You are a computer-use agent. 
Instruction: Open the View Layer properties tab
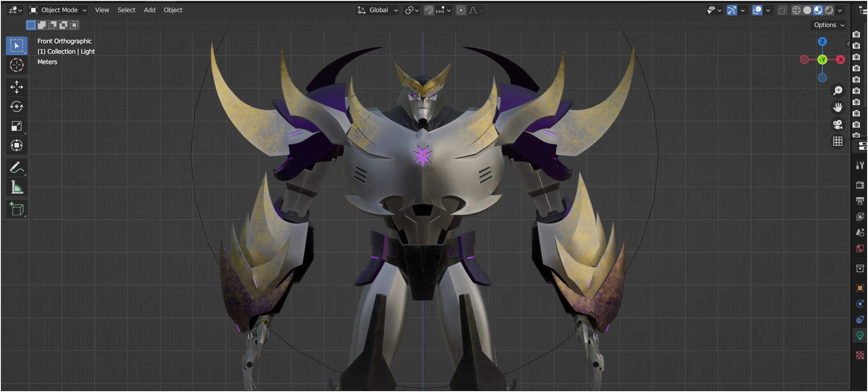tap(860, 217)
